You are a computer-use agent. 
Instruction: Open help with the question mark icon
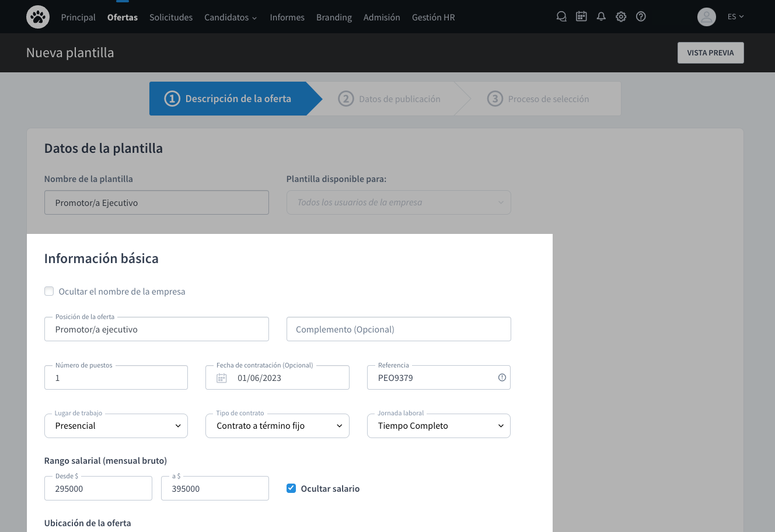pos(641,16)
